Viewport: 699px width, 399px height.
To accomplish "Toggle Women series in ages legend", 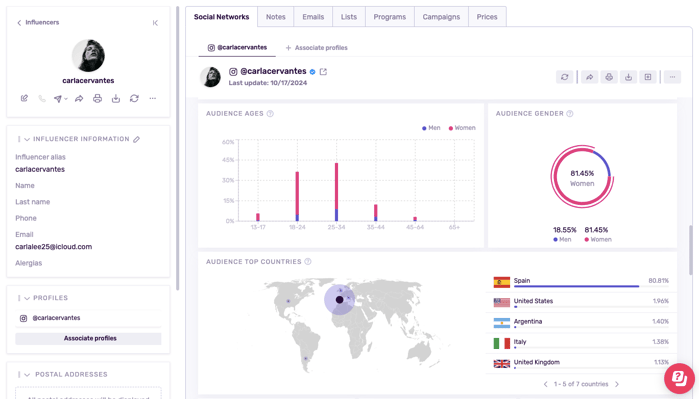I will [462, 128].
